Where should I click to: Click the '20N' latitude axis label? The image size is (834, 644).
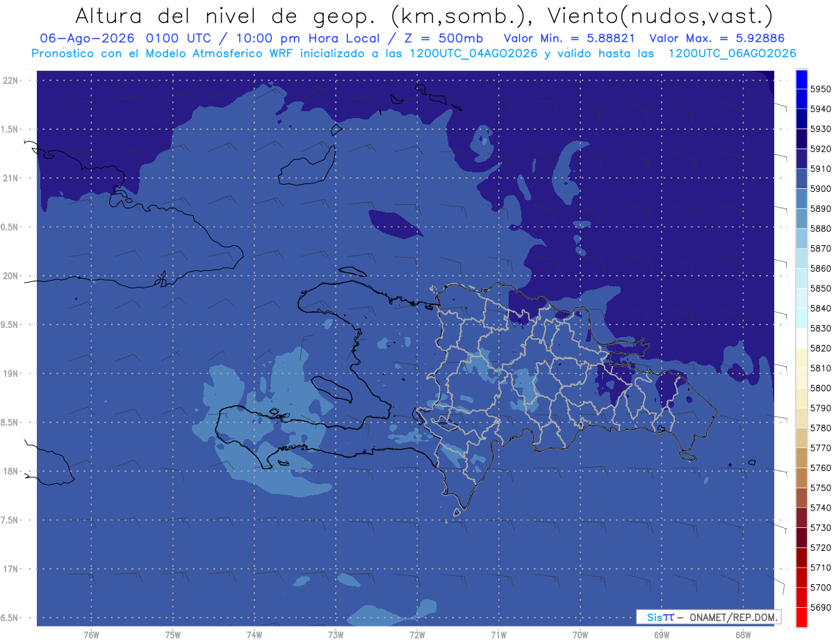point(11,276)
